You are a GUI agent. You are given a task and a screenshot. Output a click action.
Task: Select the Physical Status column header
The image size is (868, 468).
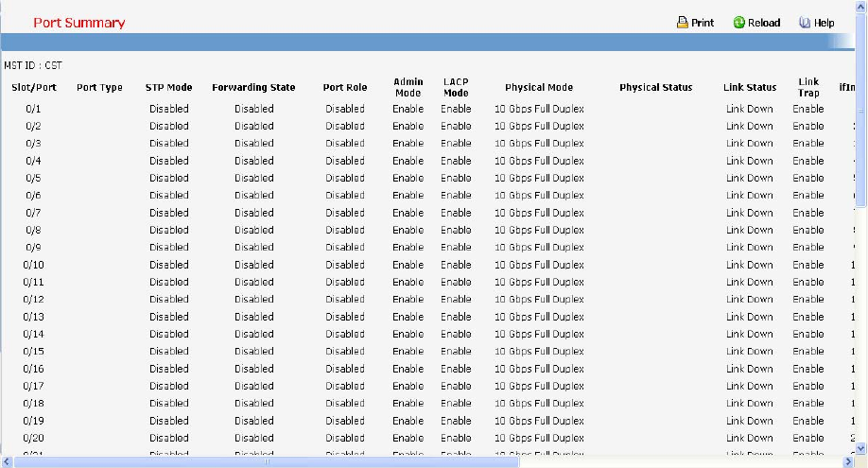point(656,88)
